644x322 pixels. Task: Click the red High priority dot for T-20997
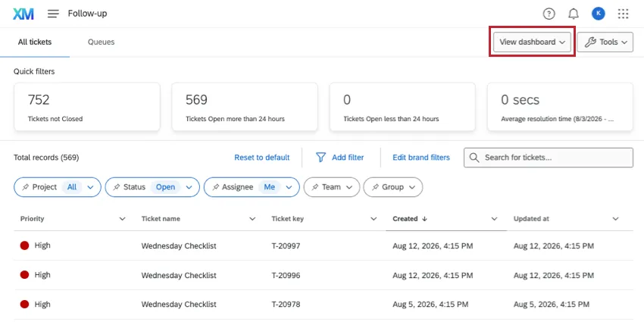click(x=25, y=245)
